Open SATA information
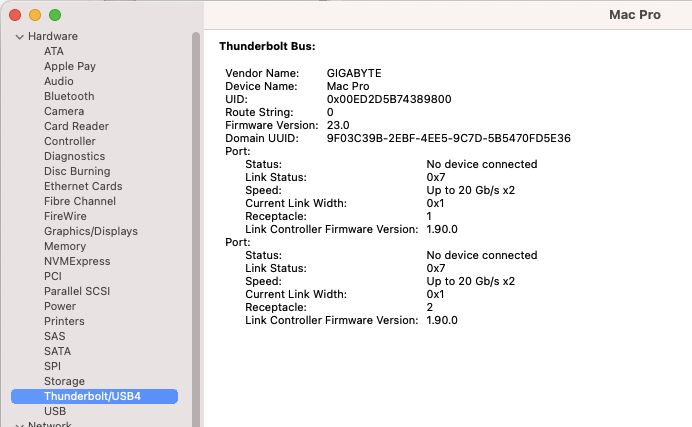The height and width of the screenshot is (427, 692). click(57, 351)
